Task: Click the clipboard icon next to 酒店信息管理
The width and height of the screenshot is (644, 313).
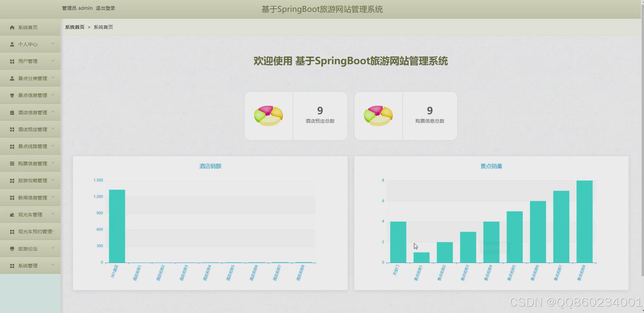Action: (x=12, y=112)
